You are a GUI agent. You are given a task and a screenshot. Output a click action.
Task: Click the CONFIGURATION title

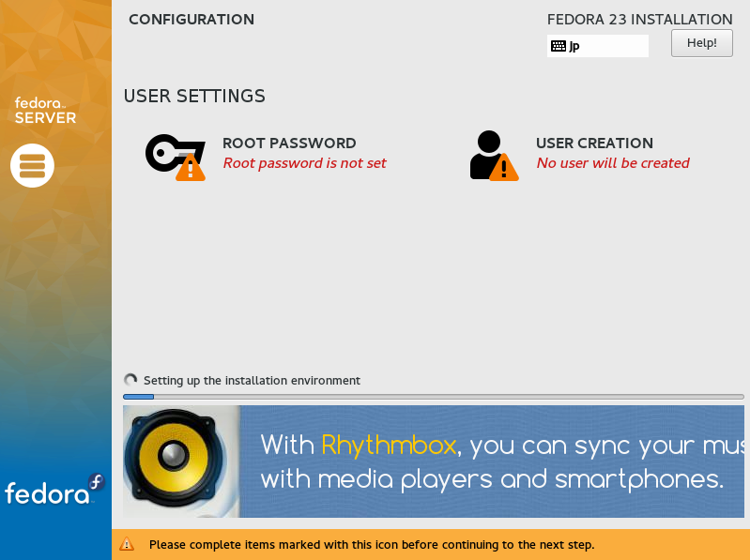tap(191, 20)
